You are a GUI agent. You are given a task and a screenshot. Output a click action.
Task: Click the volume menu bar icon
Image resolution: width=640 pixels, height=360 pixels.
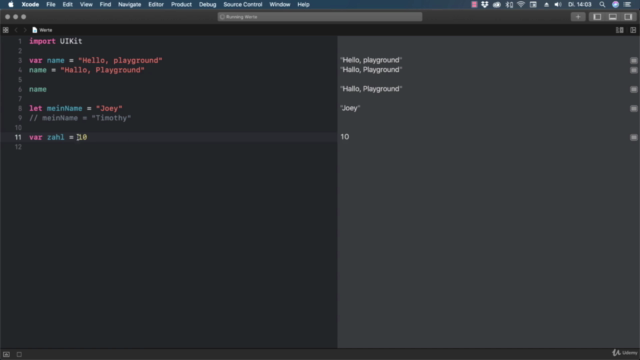tap(558, 4)
